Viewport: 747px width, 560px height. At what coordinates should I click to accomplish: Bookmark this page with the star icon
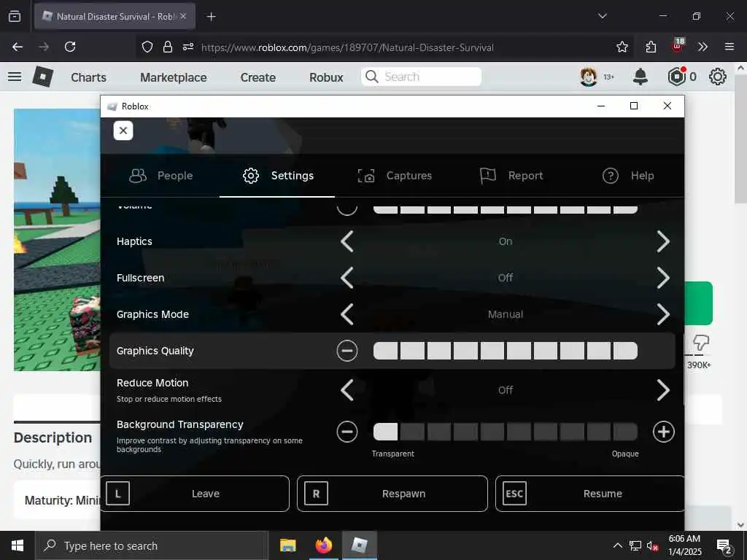click(622, 47)
